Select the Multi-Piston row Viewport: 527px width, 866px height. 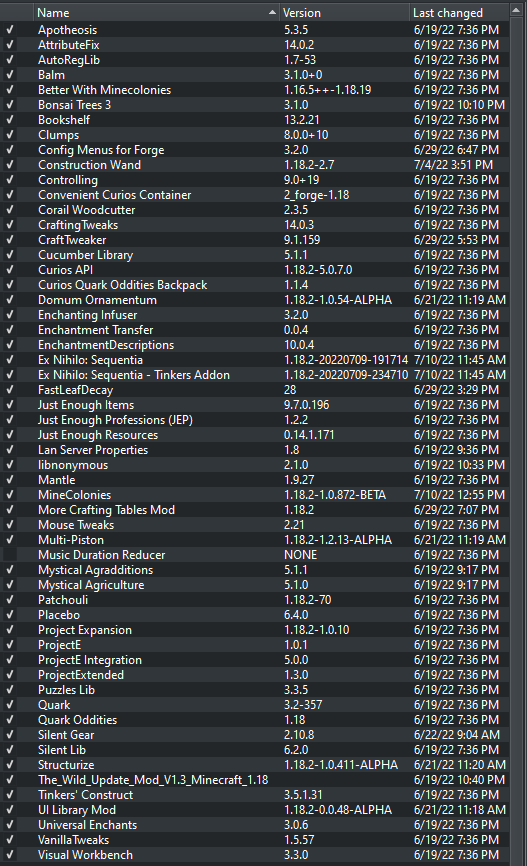(x=254, y=540)
